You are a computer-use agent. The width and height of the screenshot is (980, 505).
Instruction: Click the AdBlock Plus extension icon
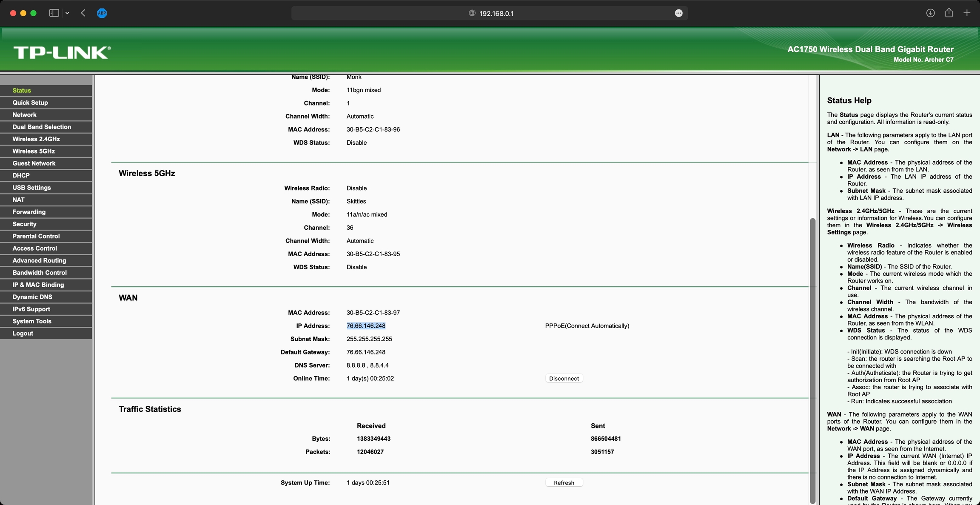click(x=102, y=13)
